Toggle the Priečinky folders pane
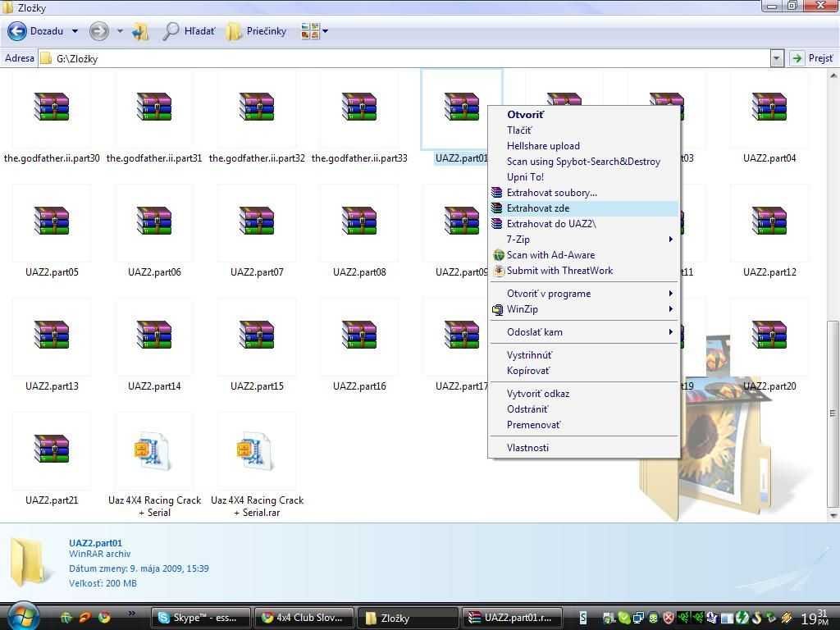Screen dimensions: 840x630 (x=256, y=32)
